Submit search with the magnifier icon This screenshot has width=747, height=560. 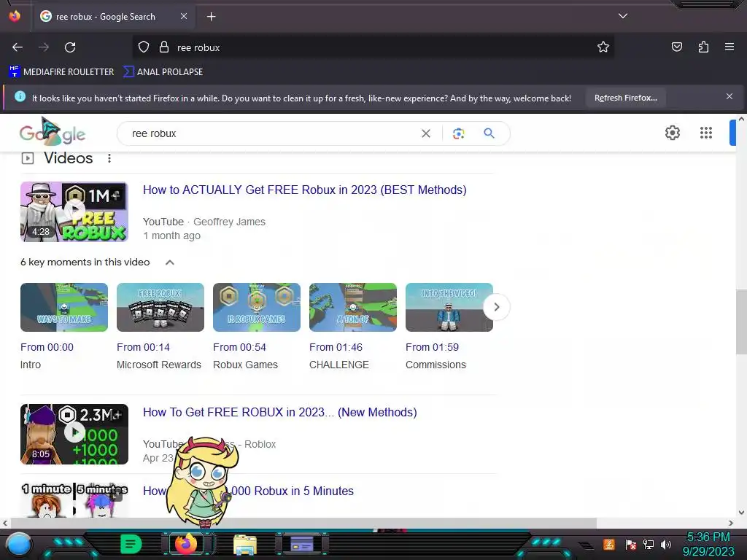coord(489,133)
